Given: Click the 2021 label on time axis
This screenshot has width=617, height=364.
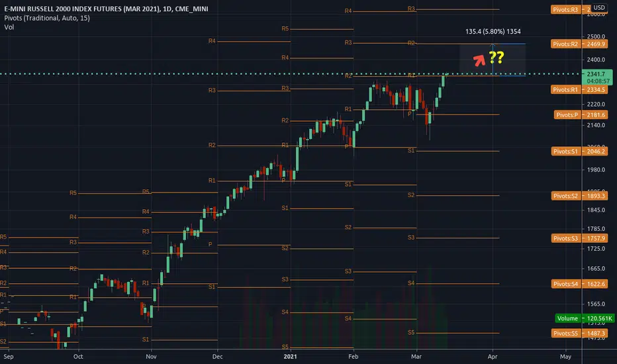Looking at the screenshot, I should click(290, 357).
